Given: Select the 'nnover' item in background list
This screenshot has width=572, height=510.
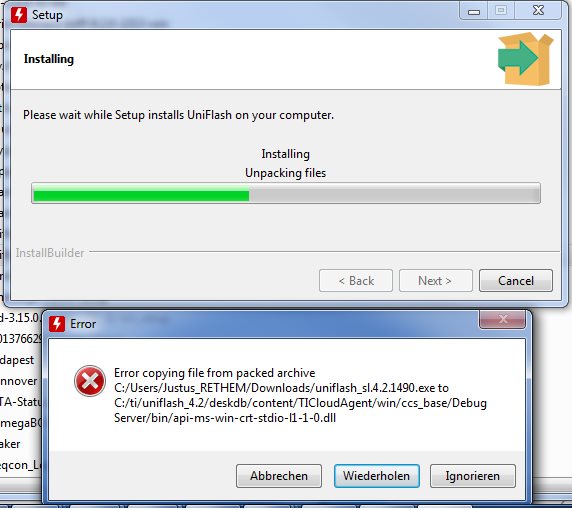Looking at the screenshot, I should coord(18,381).
